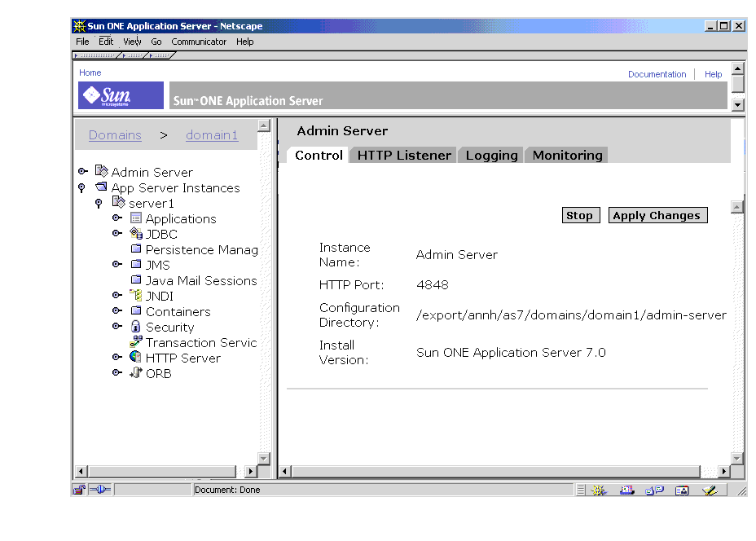Click the Admin Server node icon
The height and width of the screenshot is (541, 756).
point(101,171)
